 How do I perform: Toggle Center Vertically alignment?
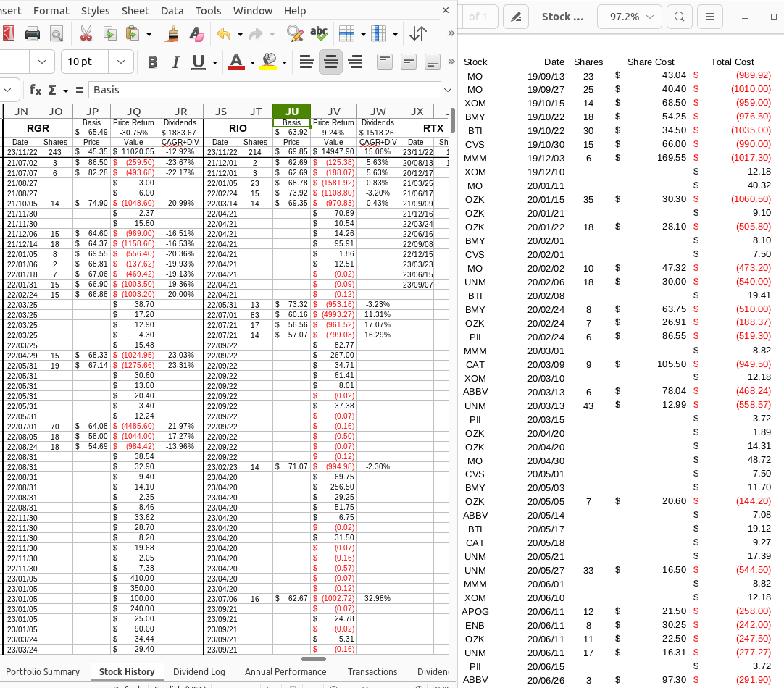click(x=409, y=62)
